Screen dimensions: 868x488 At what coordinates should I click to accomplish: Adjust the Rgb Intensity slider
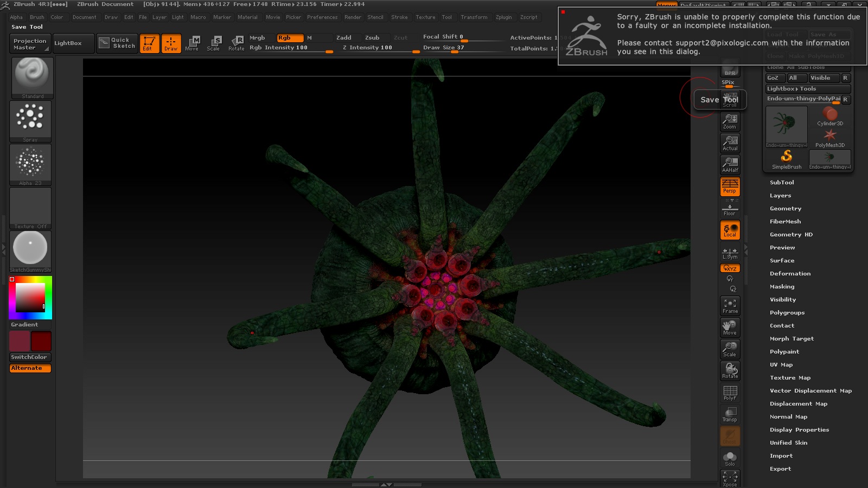[290, 48]
